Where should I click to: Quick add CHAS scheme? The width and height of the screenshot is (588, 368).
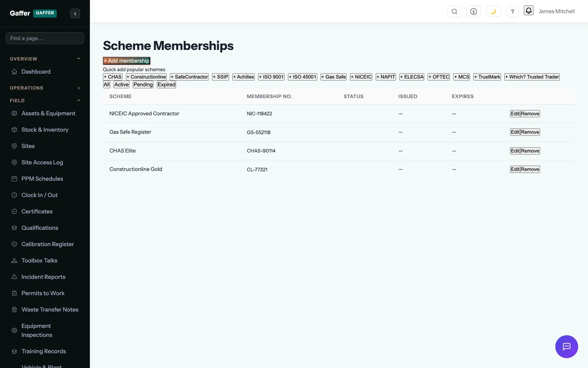(x=113, y=77)
